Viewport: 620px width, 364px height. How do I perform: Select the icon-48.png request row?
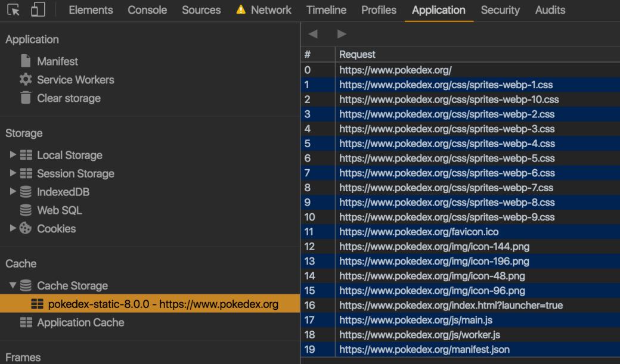pos(460,276)
